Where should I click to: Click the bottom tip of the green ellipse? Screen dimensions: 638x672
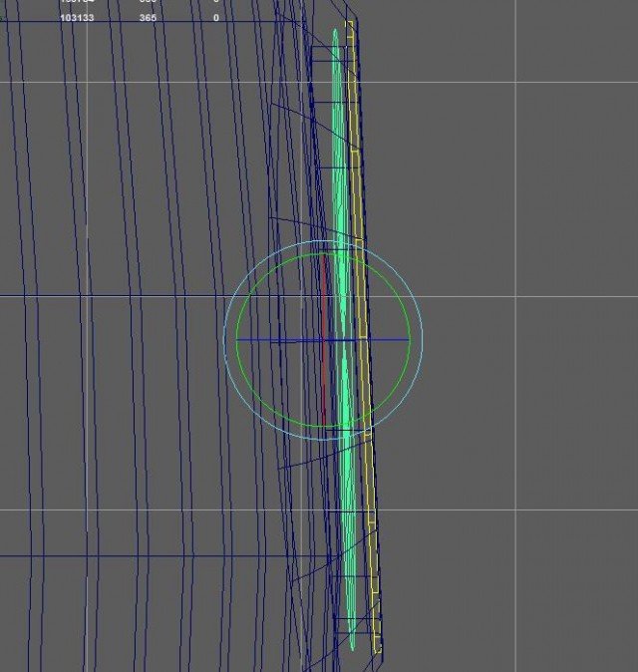[352, 648]
